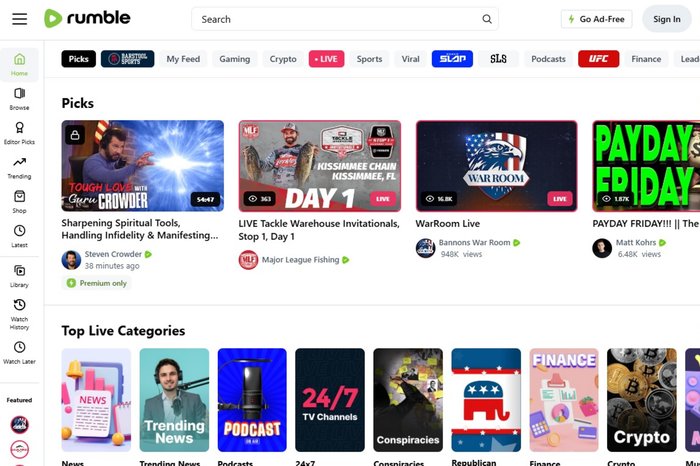Click the Rumble logo
Viewport: 700px width, 466px height.
(x=87, y=19)
